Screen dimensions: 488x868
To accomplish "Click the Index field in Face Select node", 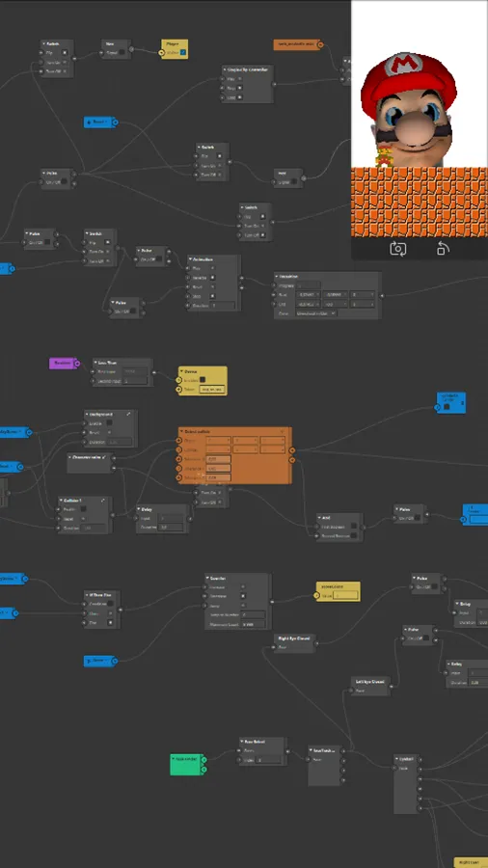I will (x=268, y=760).
